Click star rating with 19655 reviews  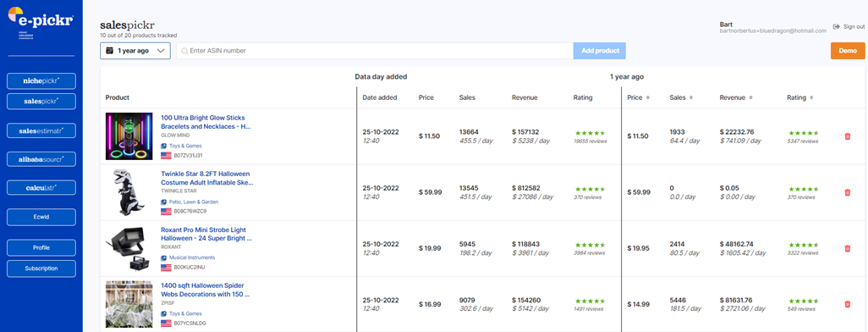[x=591, y=133]
